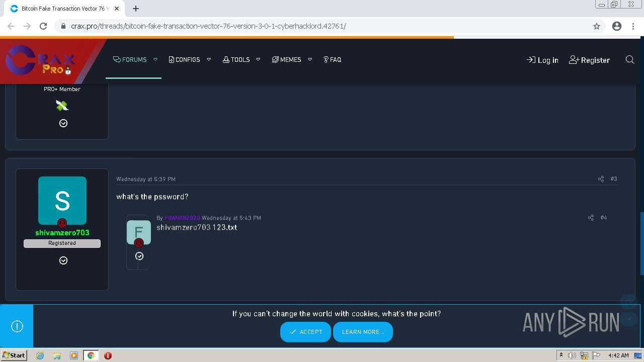Expand the MEMES dropdown arrow

(x=310, y=59)
